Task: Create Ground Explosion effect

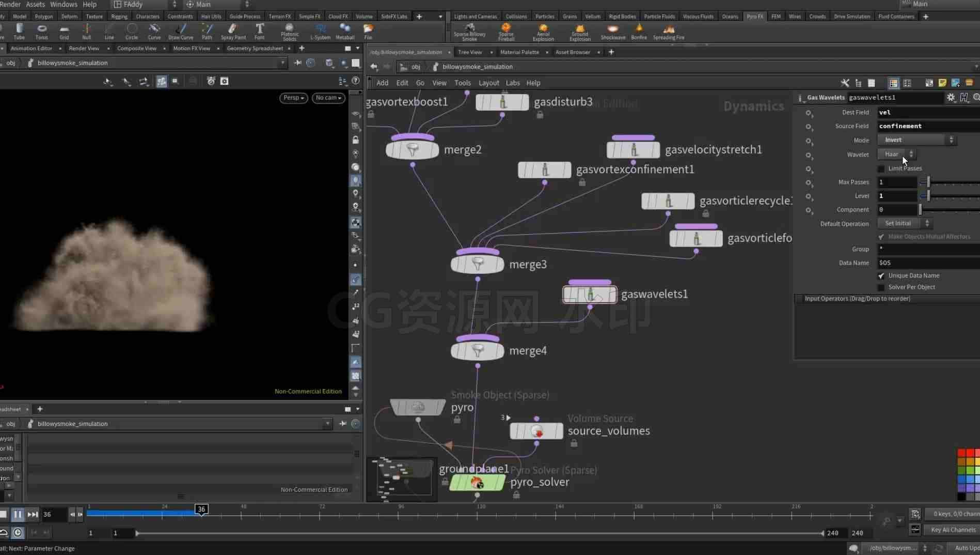Action: click(x=580, y=32)
